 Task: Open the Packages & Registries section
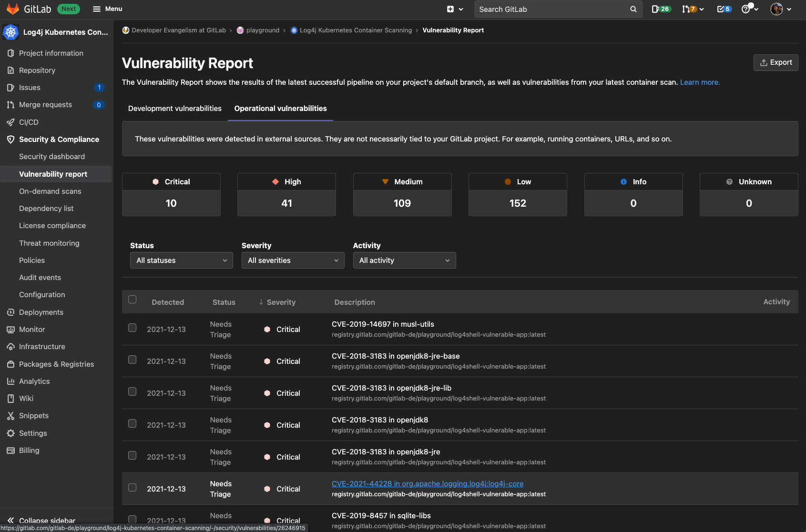pyautogui.click(x=56, y=364)
